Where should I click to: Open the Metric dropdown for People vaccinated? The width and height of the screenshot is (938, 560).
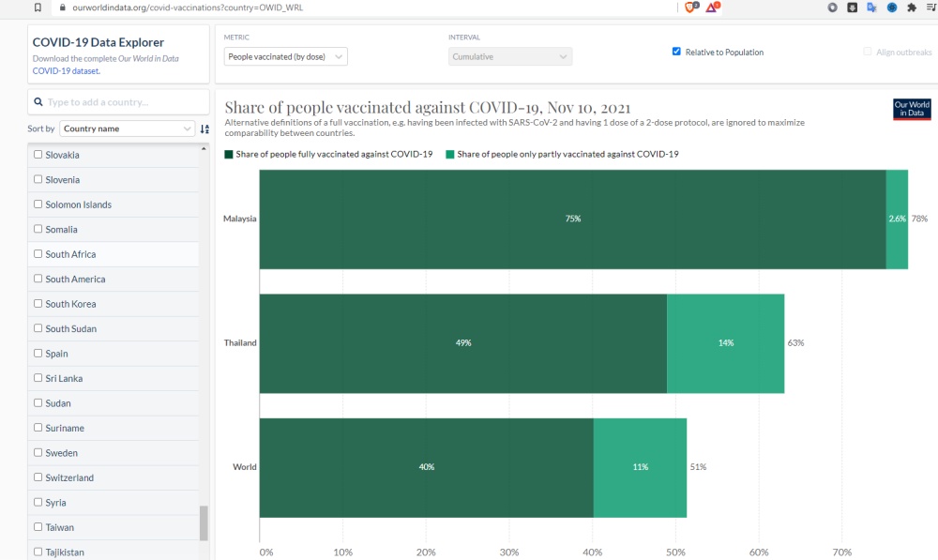pyautogui.click(x=286, y=56)
